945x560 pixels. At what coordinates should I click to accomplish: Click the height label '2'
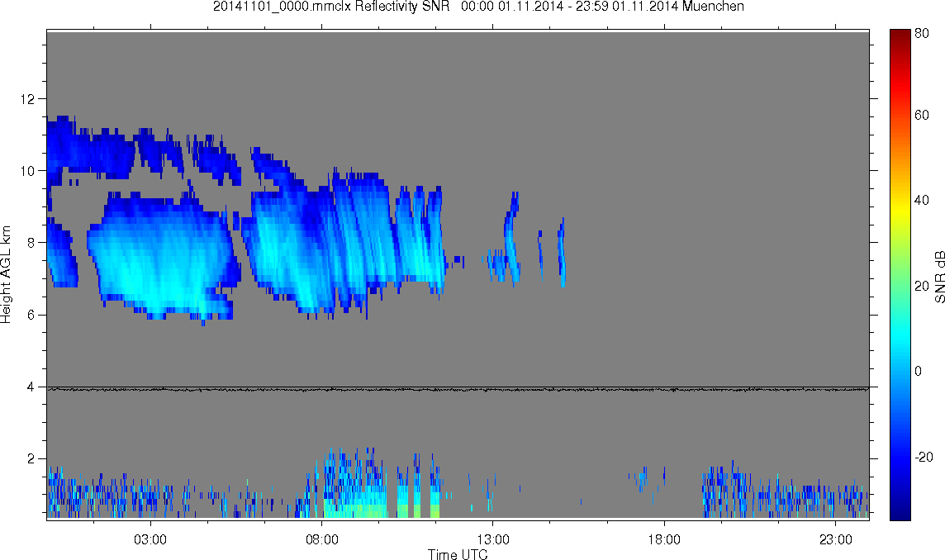31,458
